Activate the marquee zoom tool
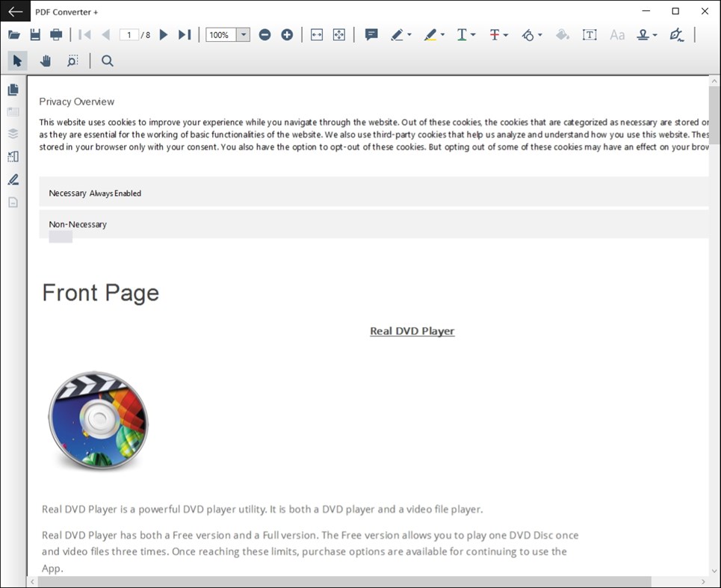 (x=72, y=61)
